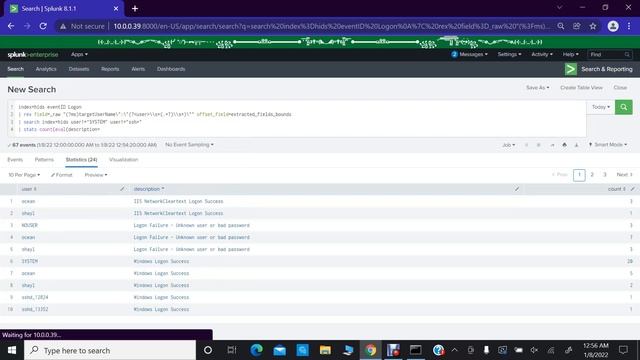Open the Settings dropdown
This screenshot has width=640, height=360.
pos(509,54)
